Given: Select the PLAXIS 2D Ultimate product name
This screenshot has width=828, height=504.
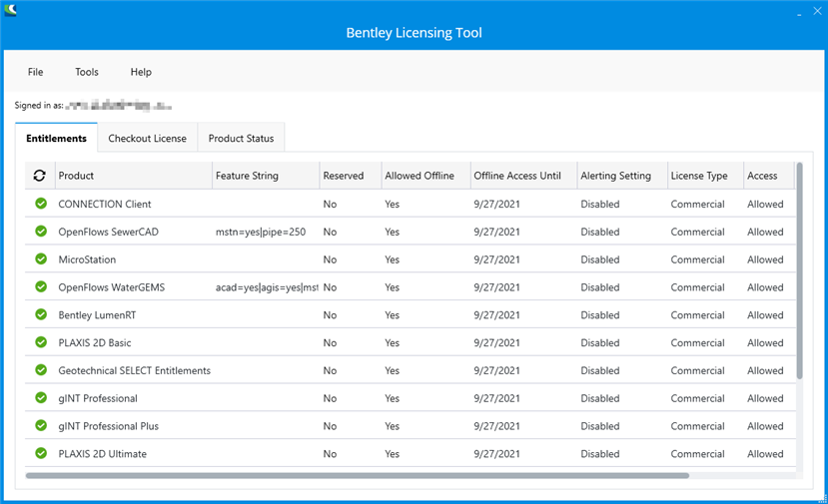Looking at the screenshot, I should click(103, 454).
